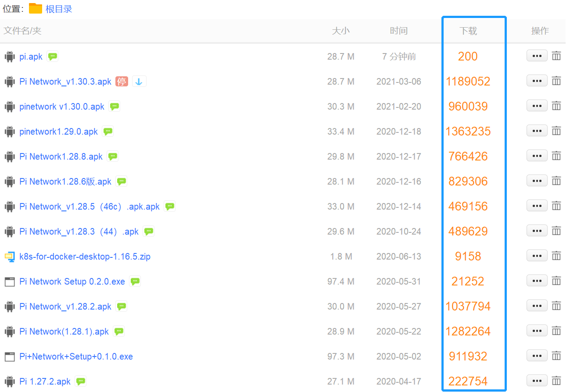
Task: Open ••• menu in pinetwork v1.30.0.apk row
Action: pyautogui.click(x=537, y=106)
